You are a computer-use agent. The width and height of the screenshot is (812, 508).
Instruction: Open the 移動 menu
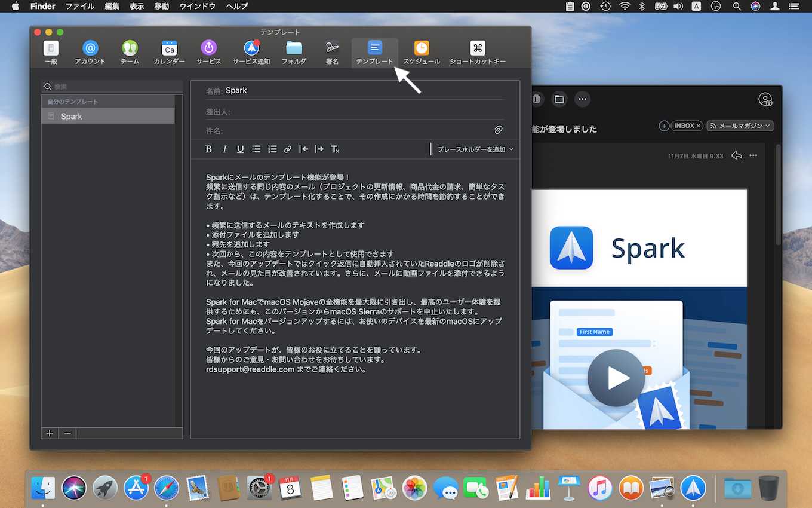(x=162, y=6)
